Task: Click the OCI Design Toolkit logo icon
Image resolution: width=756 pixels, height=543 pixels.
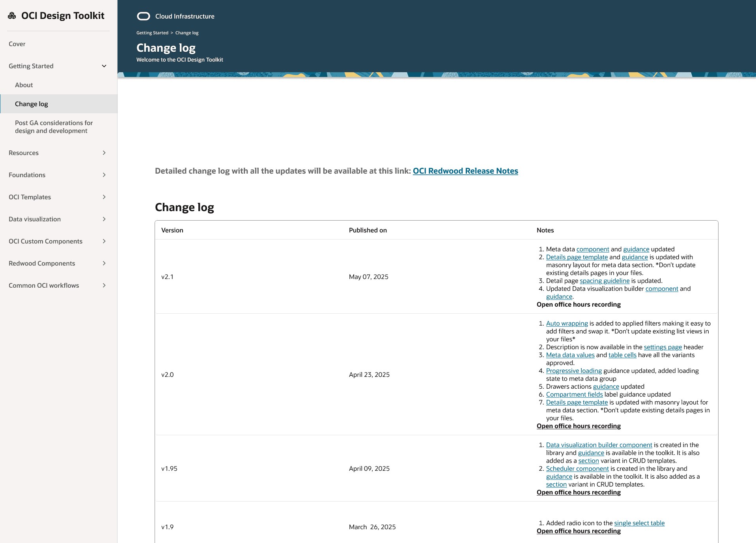Action: pos(12,16)
